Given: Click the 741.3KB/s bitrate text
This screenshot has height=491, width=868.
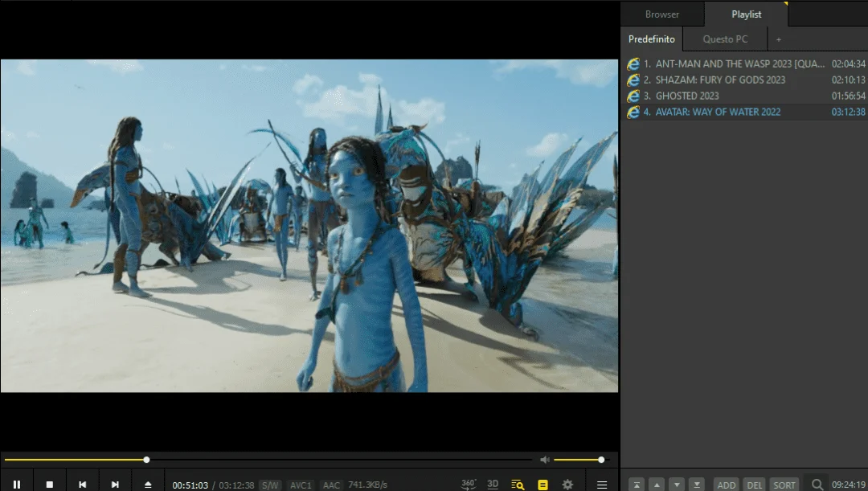Looking at the screenshot, I should [367, 485].
